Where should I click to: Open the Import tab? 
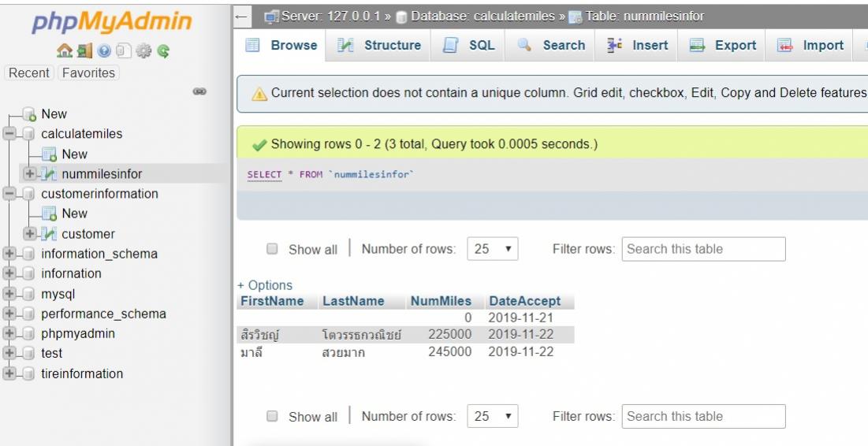click(x=810, y=46)
